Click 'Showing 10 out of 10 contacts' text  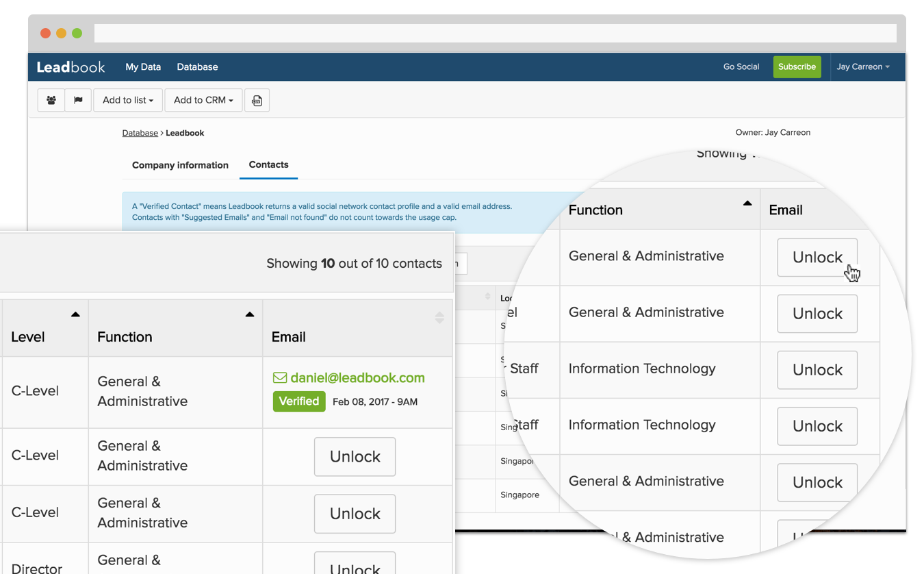tap(354, 264)
